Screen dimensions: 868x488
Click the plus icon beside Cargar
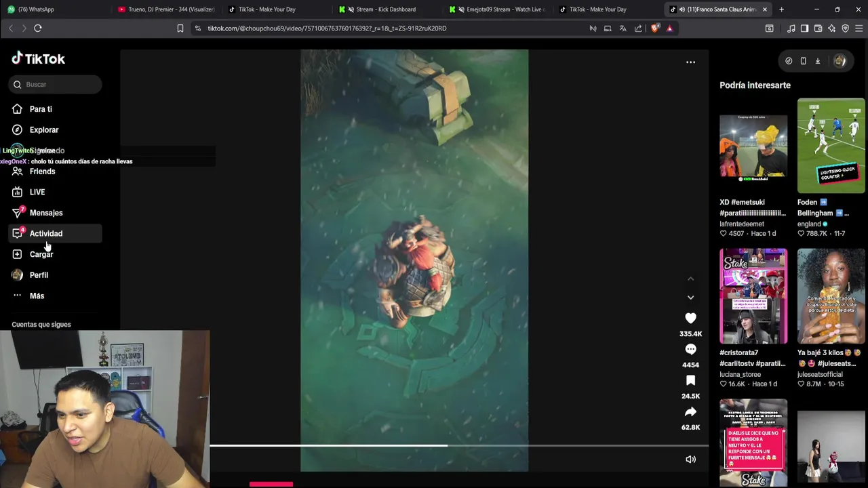pos(17,254)
